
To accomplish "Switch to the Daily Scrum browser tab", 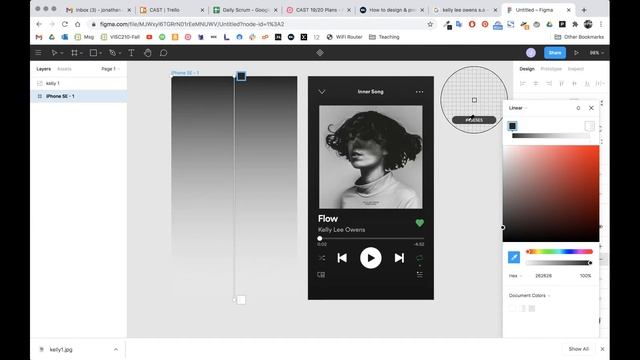I will point(245,10).
